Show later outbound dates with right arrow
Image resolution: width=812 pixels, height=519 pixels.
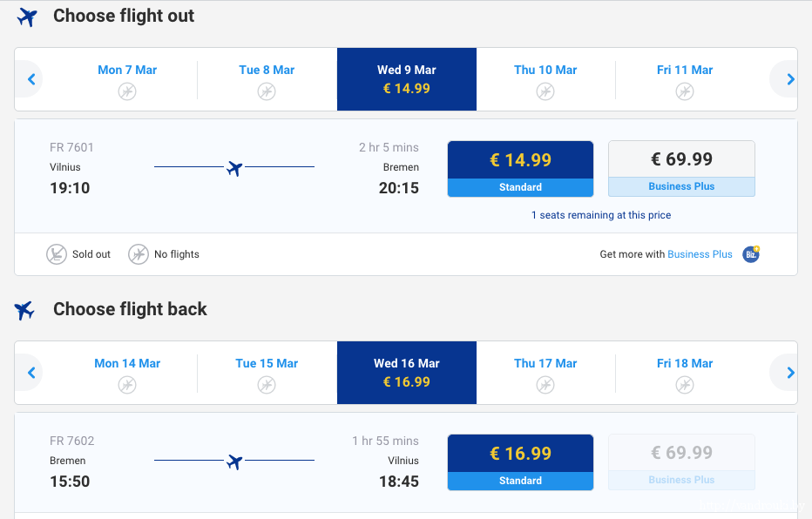pos(789,79)
